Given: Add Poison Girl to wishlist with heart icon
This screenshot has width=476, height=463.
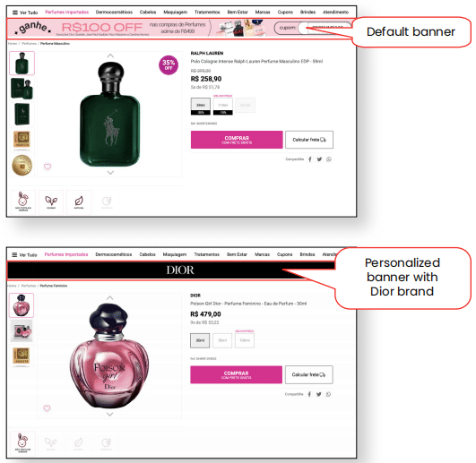Looking at the screenshot, I should pyautogui.click(x=47, y=408).
